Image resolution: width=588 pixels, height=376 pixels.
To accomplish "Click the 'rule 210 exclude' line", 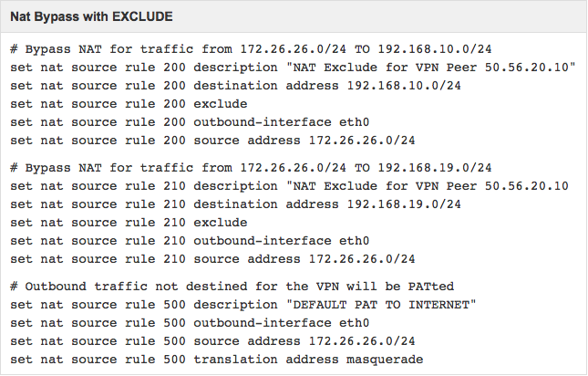I will (x=129, y=223).
